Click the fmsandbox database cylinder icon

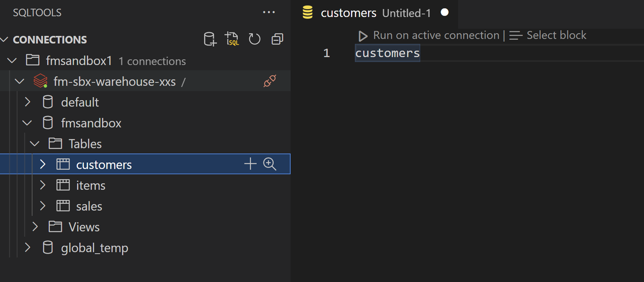48,123
